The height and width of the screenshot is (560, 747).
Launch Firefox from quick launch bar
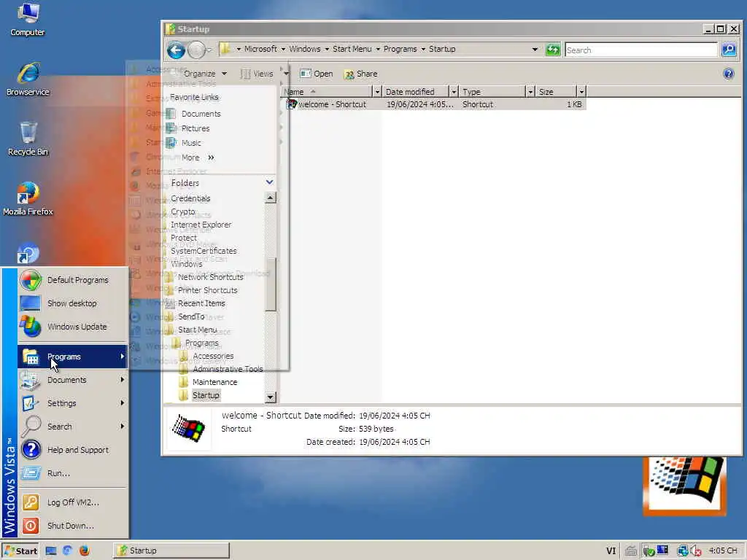point(85,551)
